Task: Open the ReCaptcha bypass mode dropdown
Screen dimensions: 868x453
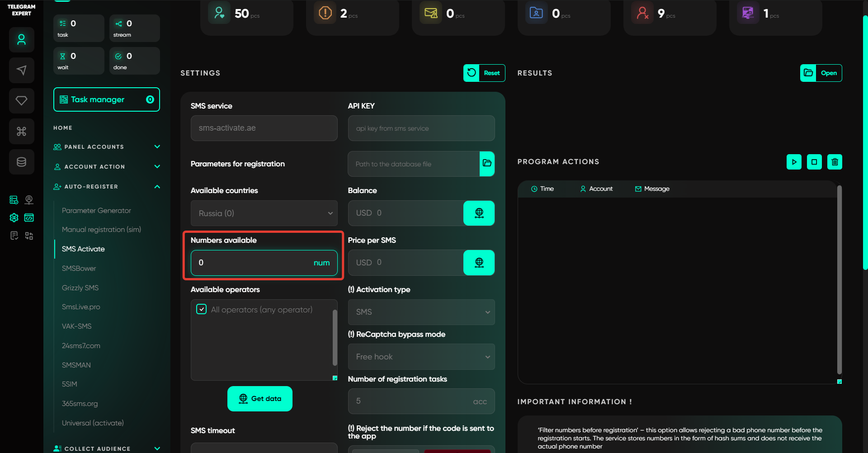Action: 421,357
